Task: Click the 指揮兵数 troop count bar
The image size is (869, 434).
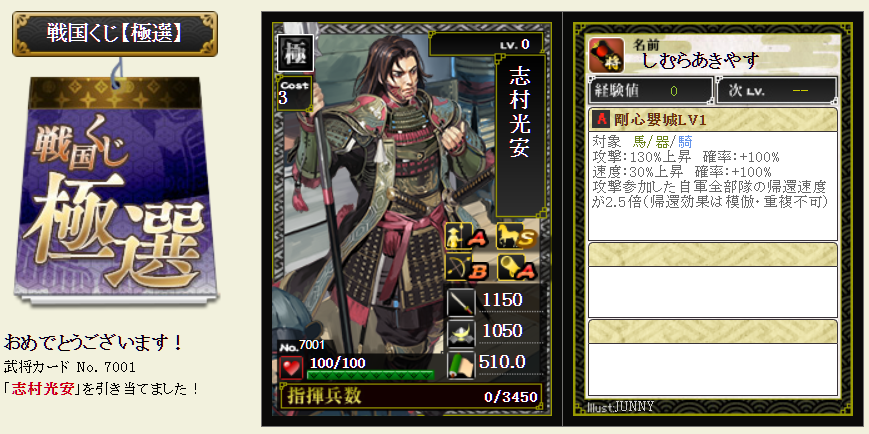Action: point(411,396)
